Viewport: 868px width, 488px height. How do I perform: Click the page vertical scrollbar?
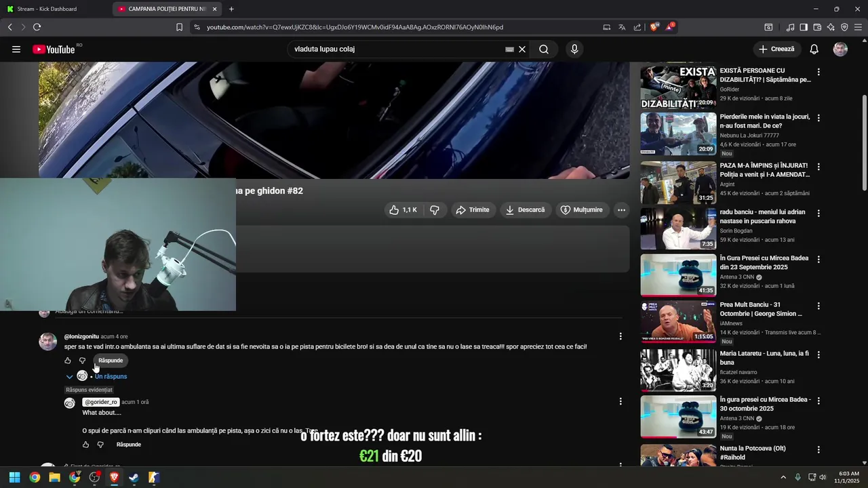click(864, 142)
